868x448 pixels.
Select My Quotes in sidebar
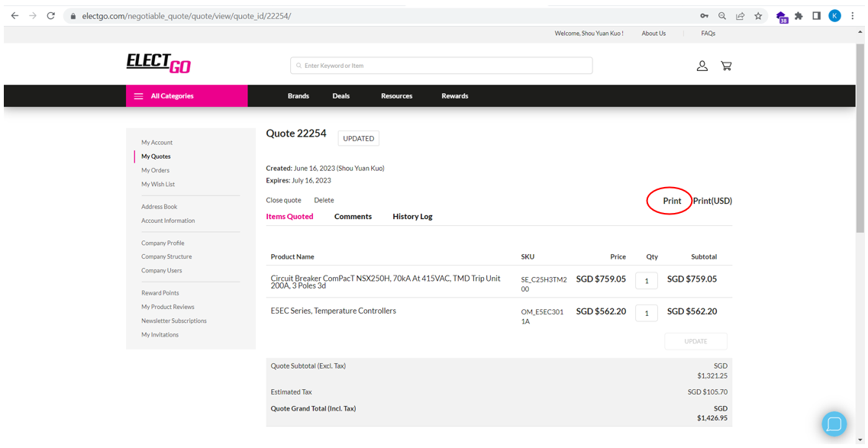[x=156, y=156]
